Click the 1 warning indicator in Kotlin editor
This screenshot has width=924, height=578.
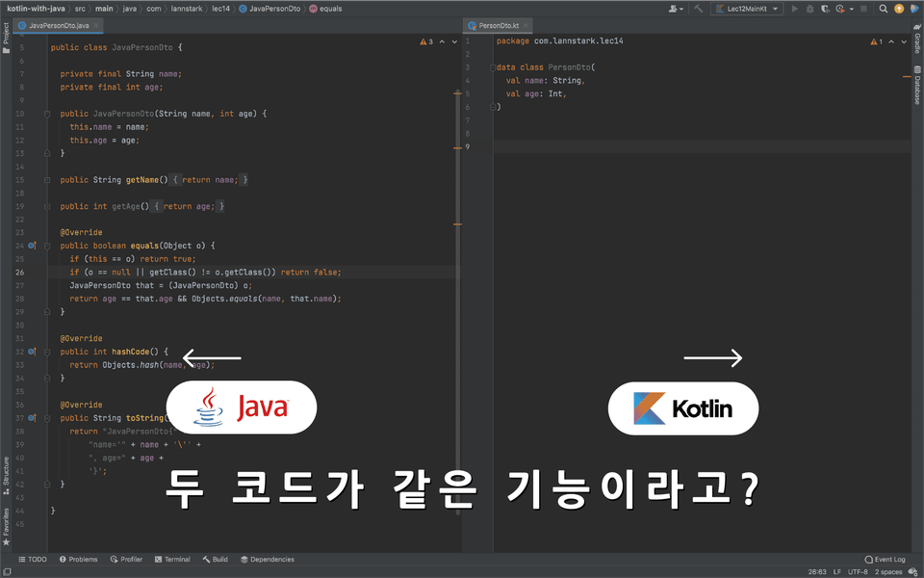876,41
